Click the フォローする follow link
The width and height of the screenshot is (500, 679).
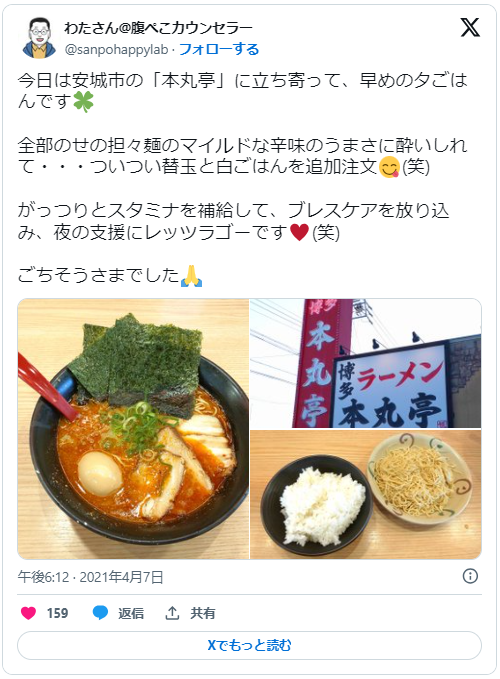click(219, 49)
